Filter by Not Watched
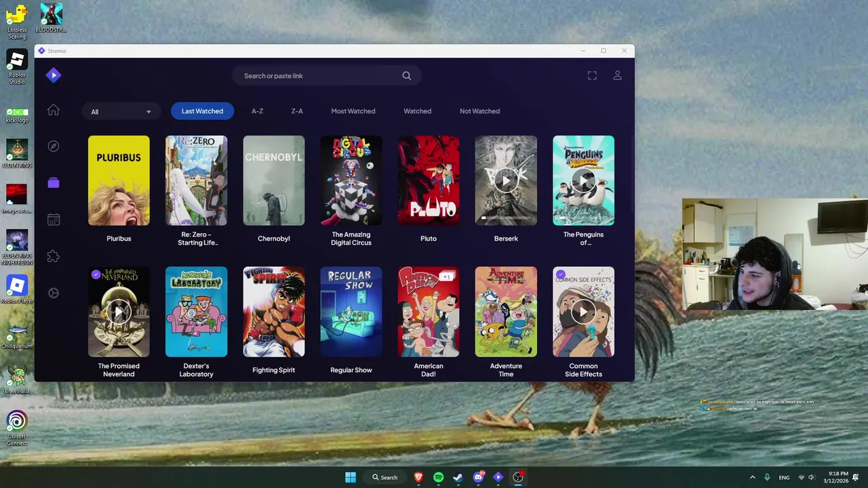Viewport: 868px width, 488px height. 479,111
